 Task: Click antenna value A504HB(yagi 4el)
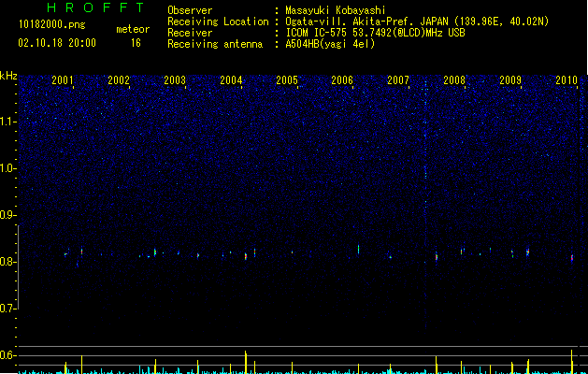(330, 44)
